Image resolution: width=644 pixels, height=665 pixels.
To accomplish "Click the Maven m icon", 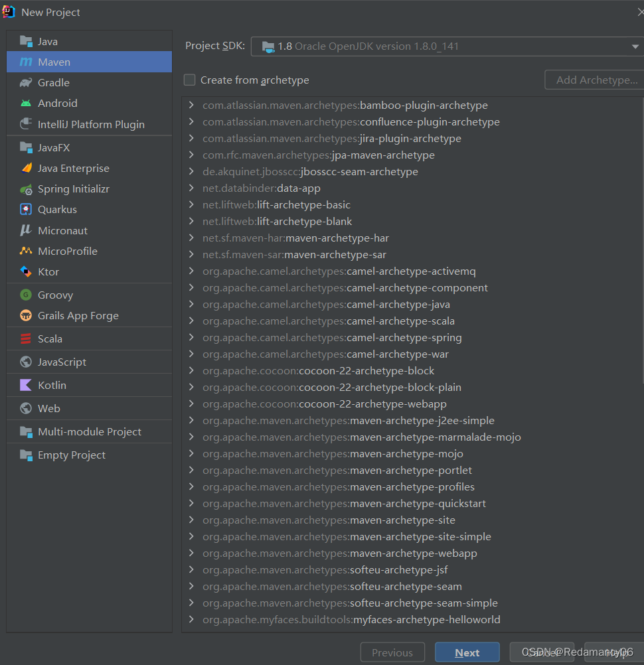I will click(26, 62).
